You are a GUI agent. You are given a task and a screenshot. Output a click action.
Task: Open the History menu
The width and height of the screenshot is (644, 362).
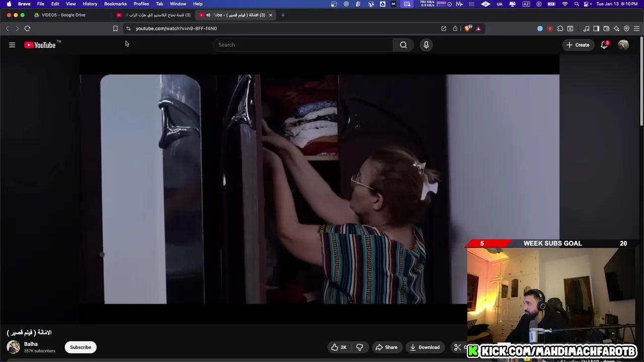[x=90, y=4]
